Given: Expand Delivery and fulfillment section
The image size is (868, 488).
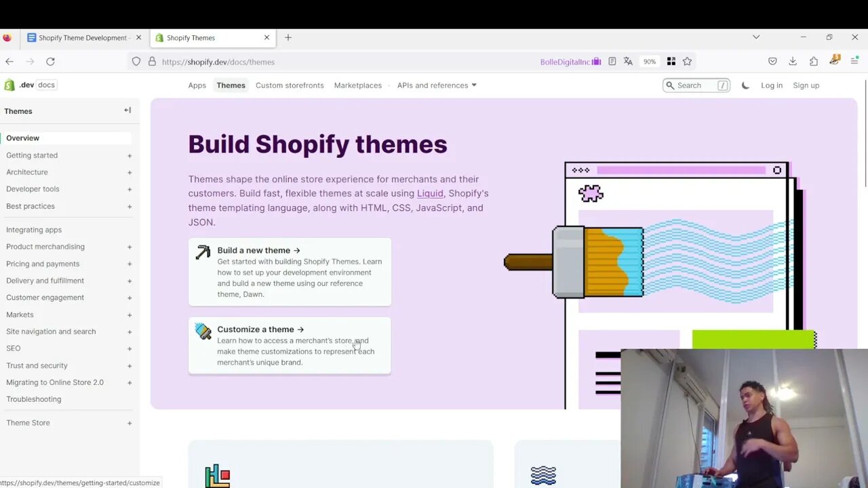Looking at the screenshot, I should pos(130,281).
